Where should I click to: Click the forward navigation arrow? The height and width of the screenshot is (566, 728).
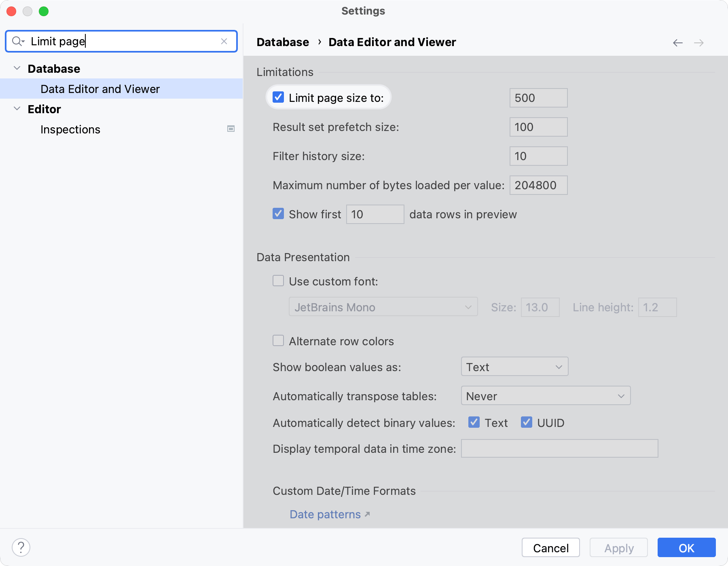[698, 42]
